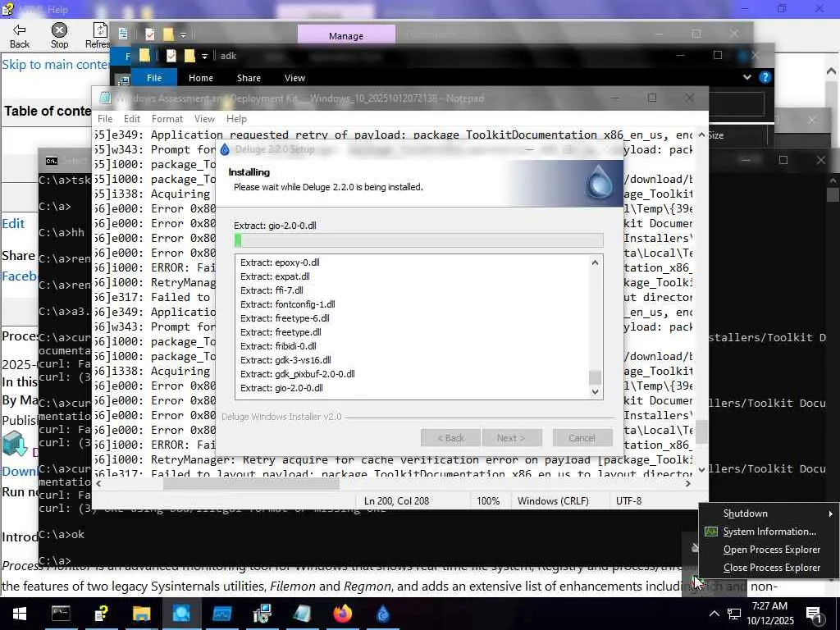Open the notification center icon
Screen dimensions: 840x630
pos(815,614)
